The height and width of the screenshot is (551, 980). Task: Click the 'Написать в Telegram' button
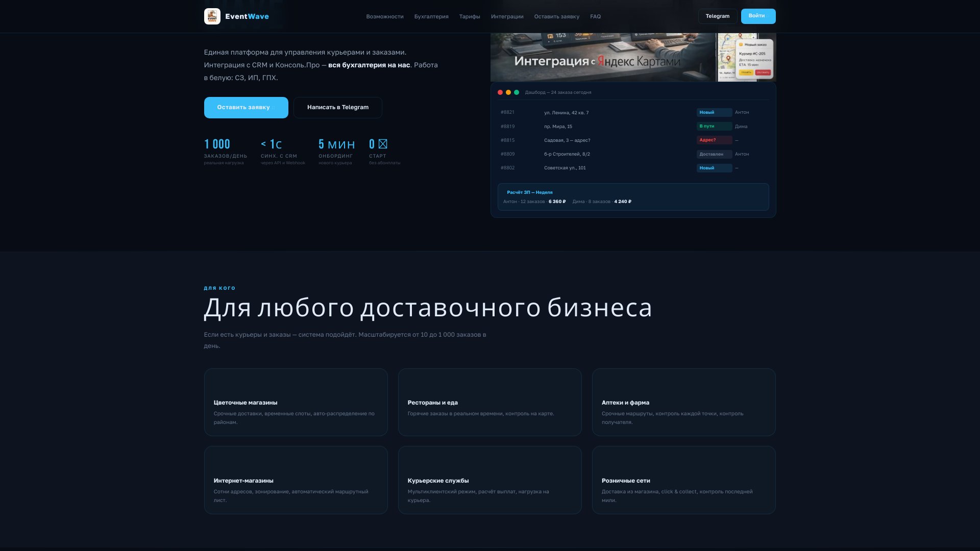pos(337,107)
